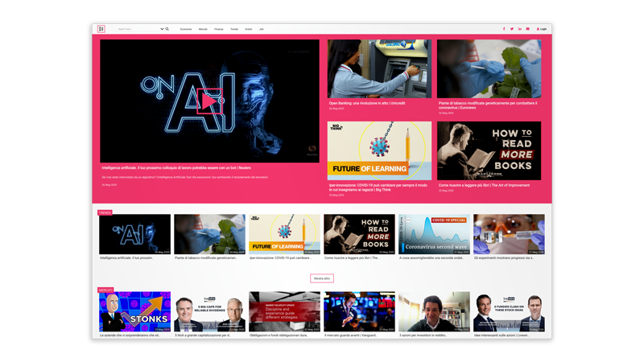The height and width of the screenshot is (362, 644).
Task: Open the large 'How to Read More Books' hero thumbnail
Action: pos(489,150)
